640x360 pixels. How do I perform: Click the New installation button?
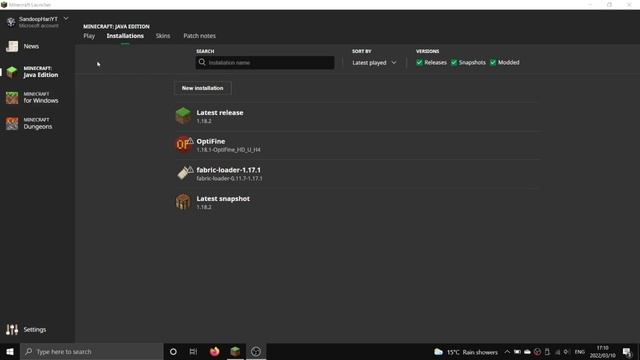[202, 88]
